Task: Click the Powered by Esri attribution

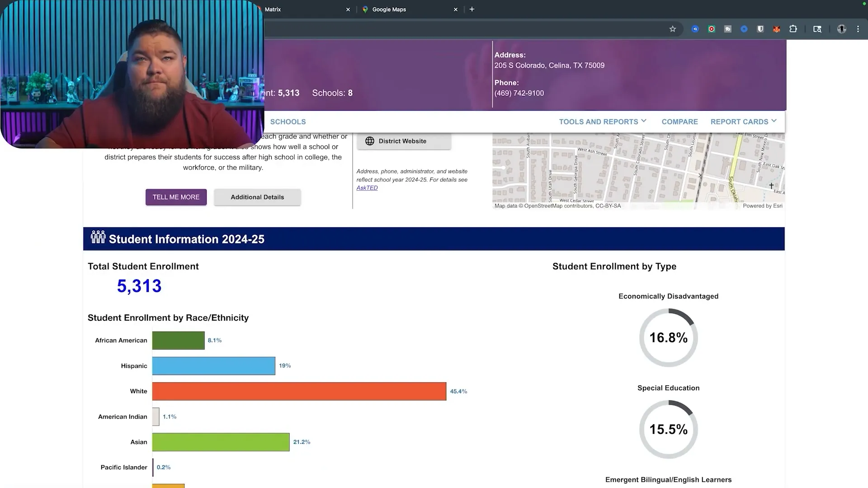Action: [763, 206]
